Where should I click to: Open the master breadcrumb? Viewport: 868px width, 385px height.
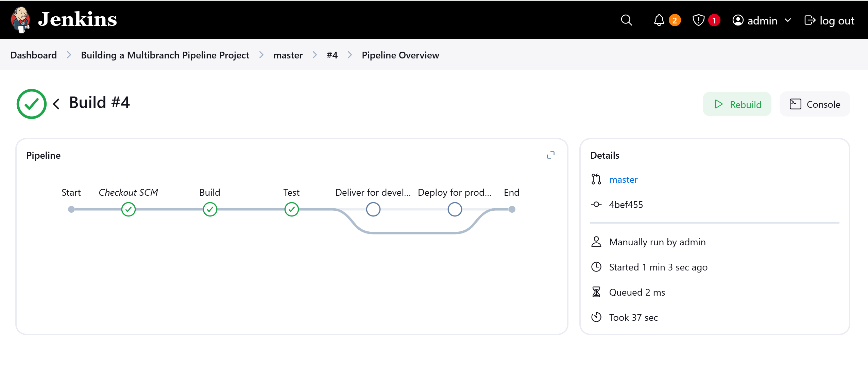(x=288, y=55)
